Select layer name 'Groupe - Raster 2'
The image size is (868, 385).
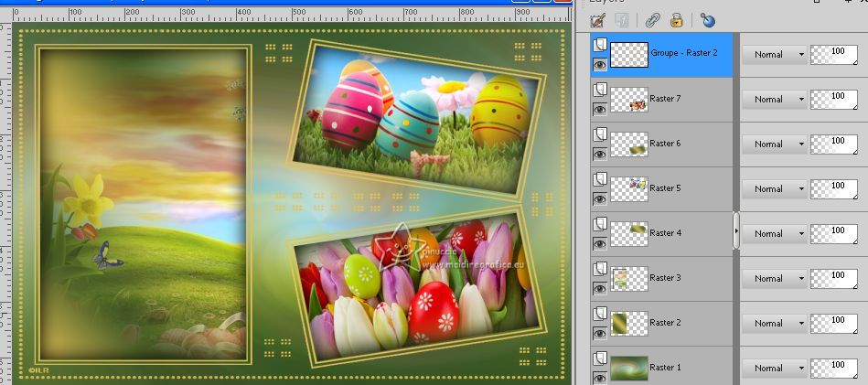click(x=684, y=53)
